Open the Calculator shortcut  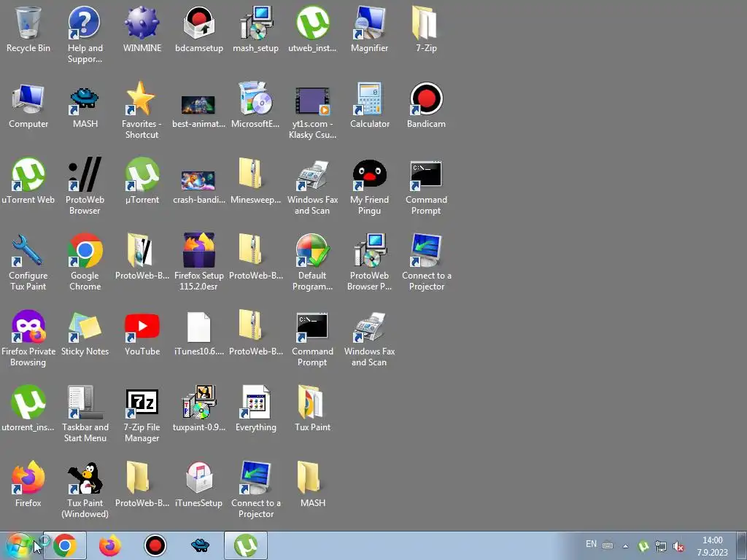pyautogui.click(x=370, y=105)
